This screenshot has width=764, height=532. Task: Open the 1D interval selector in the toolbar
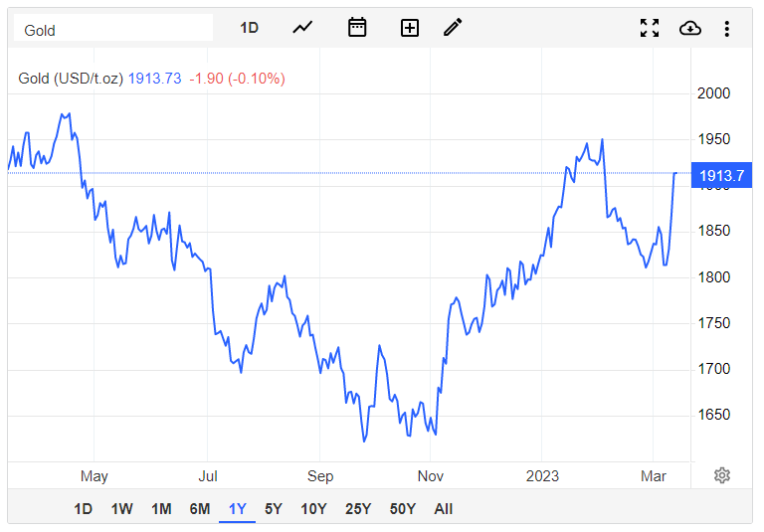pyautogui.click(x=249, y=28)
